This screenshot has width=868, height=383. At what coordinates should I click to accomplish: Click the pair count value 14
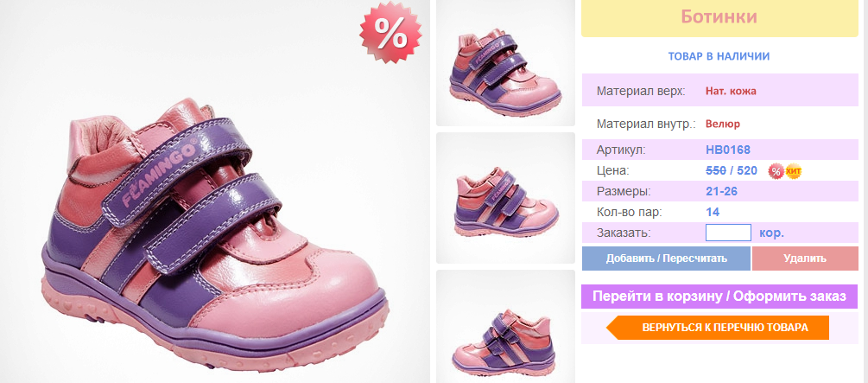(x=713, y=213)
